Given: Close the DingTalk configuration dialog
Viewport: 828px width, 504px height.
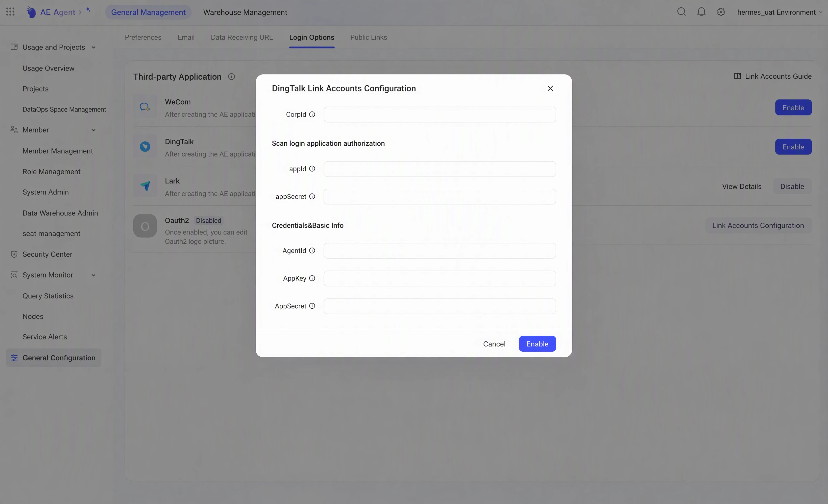Looking at the screenshot, I should click(550, 88).
